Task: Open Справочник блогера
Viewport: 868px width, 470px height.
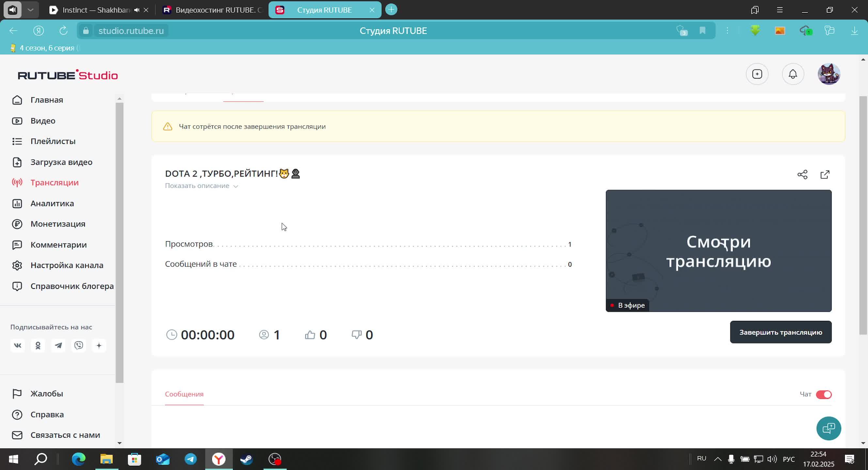Action: 63,286
